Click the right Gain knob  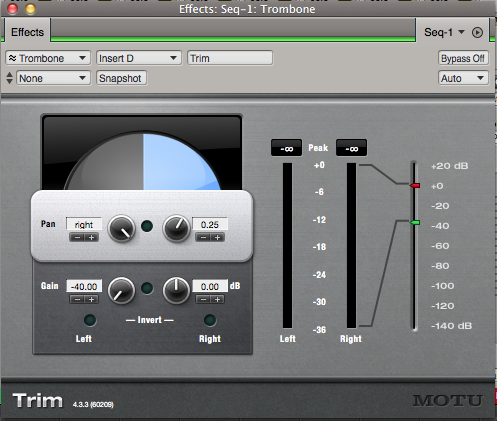pos(176,291)
